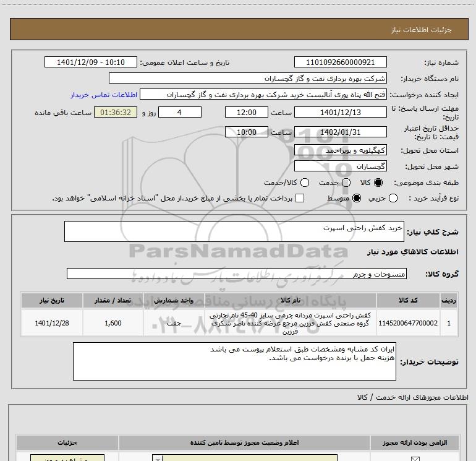Click the product name cell کفش راحتی اسپرت

(x=291, y=323)
